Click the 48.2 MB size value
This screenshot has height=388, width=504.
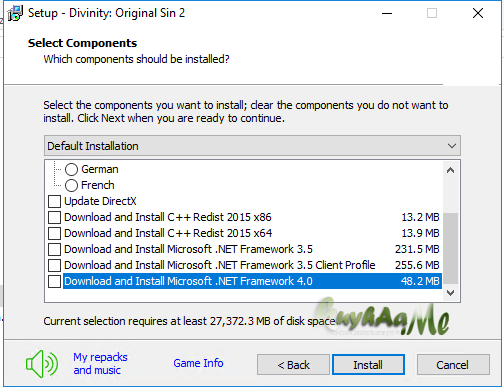click(x=420, y=281)
